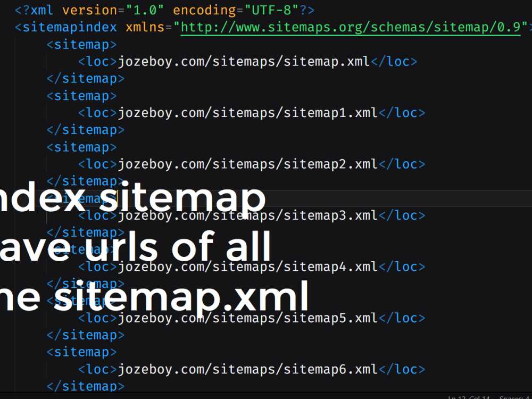Click the sitemap4.xml loc entry

click(247, 267)
